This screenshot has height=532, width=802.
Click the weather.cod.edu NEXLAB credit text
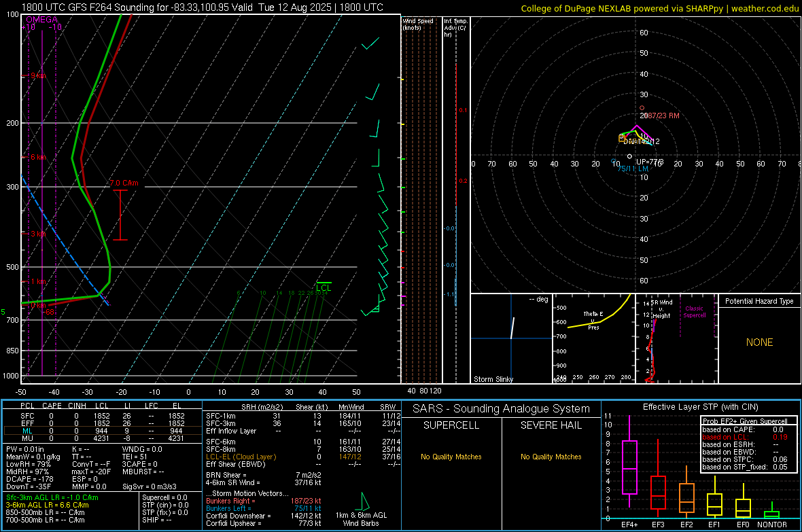pos(660,8)
